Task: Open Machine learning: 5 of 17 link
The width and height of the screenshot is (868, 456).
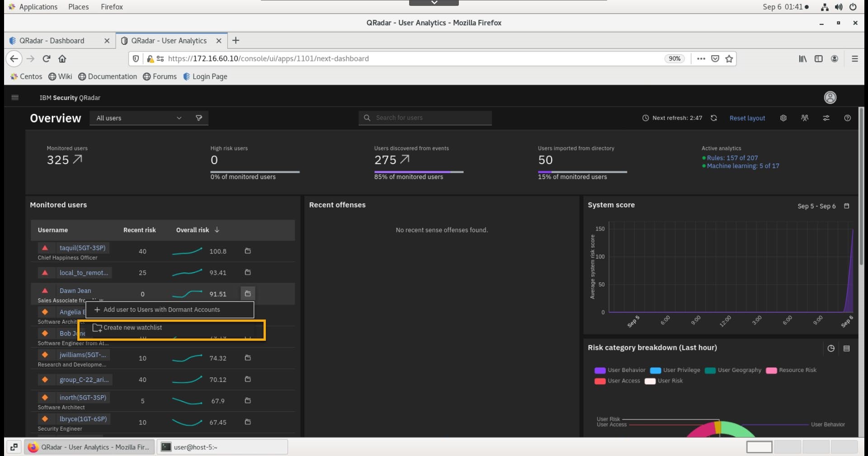Action: click(x=743, y=166)
